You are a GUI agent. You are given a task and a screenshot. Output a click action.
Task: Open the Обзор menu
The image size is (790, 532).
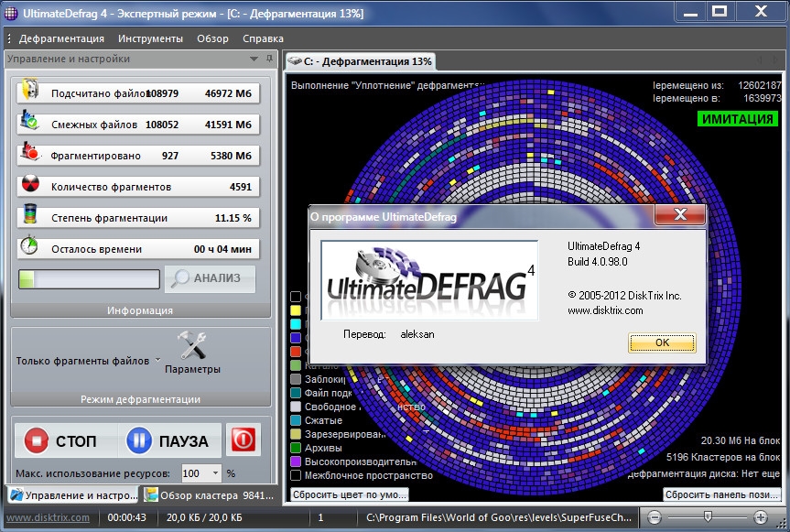click(x=212, y=38)
